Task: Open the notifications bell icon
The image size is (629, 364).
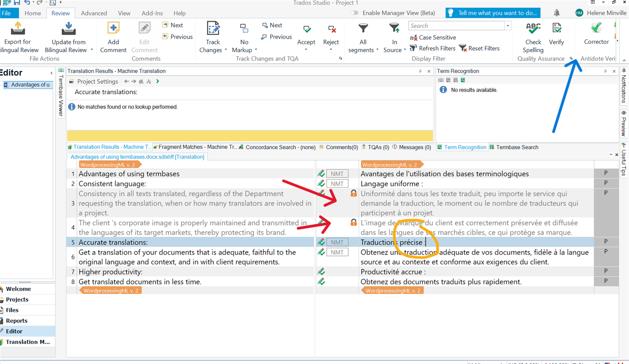Action: coord(557,13)
